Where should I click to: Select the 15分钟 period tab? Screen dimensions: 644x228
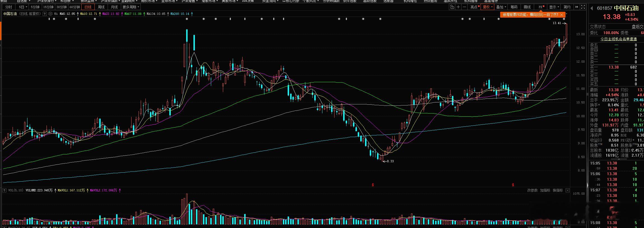click(x=48, y=7)
